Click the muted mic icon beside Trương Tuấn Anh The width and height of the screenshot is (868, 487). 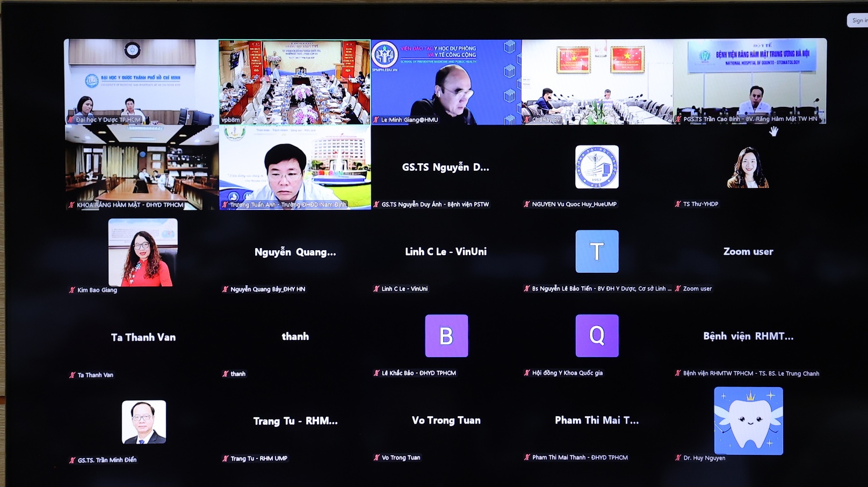pos(225,205)
